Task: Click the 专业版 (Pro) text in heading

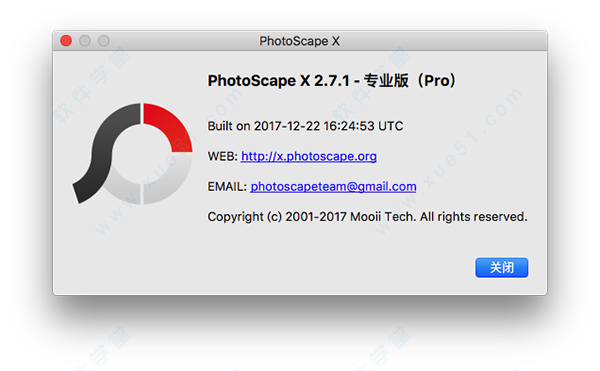Action: 410,81
